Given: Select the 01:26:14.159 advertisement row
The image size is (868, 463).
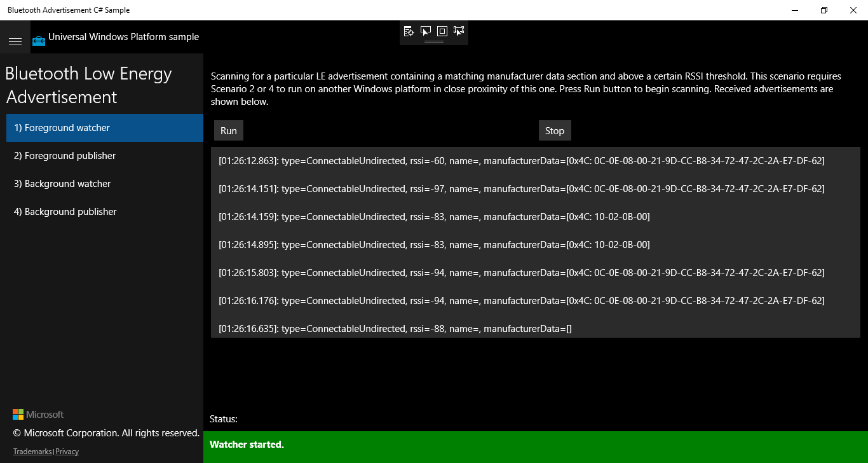Looking at the screenshot, I should click(536, 217).
